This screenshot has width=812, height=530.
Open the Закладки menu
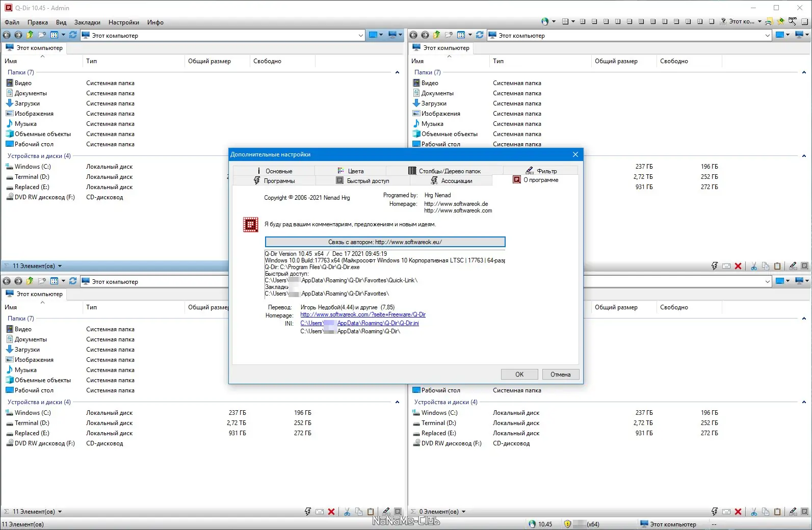tap(87, 22)
